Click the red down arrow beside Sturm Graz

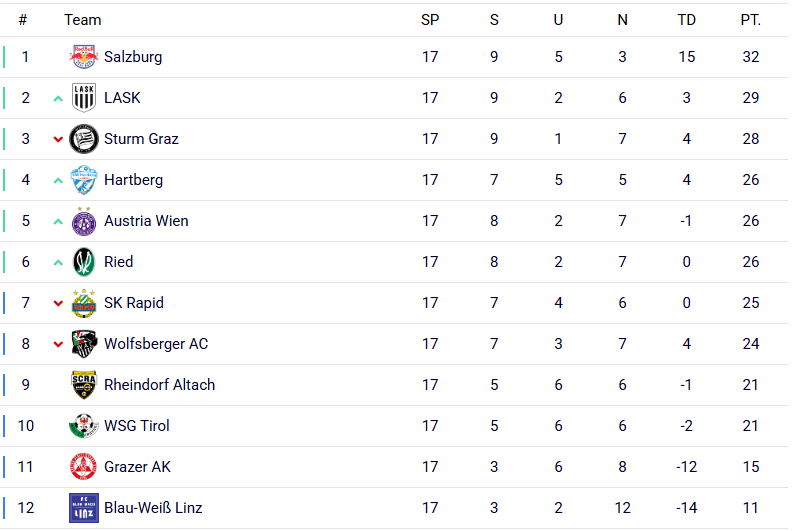click(x=58, y=139)
